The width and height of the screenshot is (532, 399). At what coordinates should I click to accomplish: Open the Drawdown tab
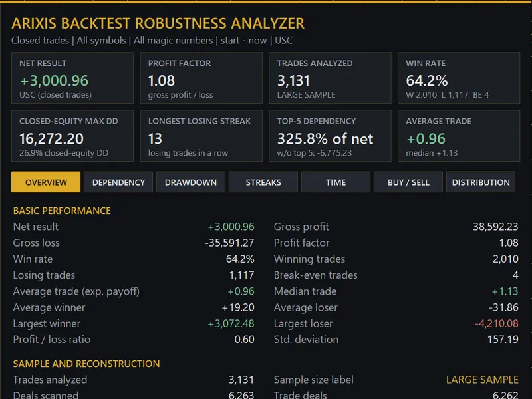pos(191,182)
